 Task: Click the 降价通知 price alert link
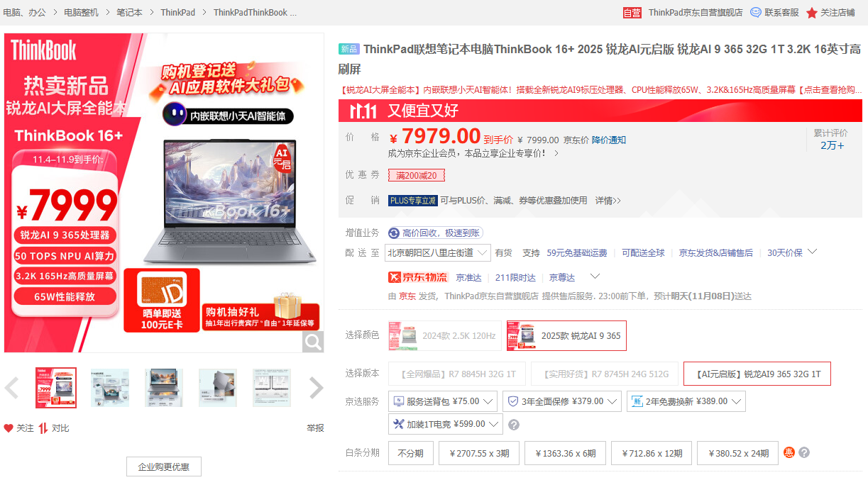tap(609, 140)
